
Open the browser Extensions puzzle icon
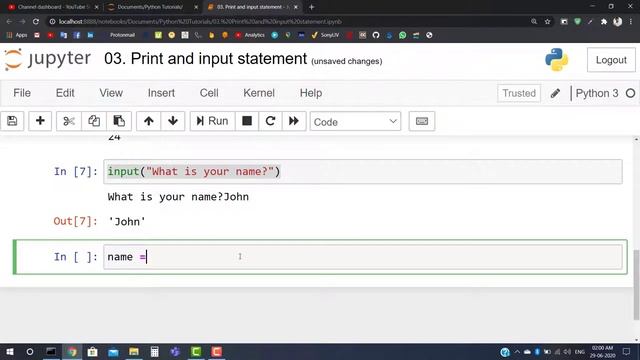[604, 21]
